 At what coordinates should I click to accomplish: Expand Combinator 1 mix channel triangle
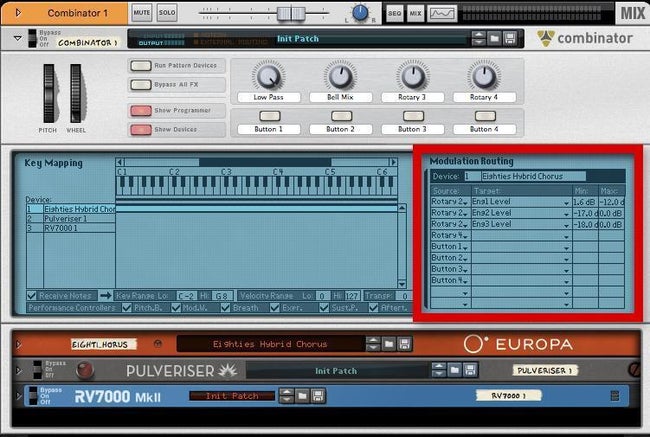18,13
